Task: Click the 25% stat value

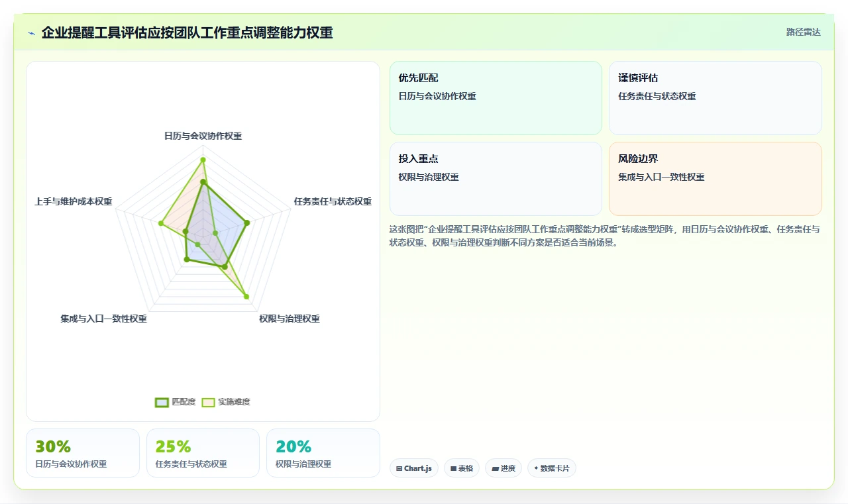Action: [x=173, y=447]
